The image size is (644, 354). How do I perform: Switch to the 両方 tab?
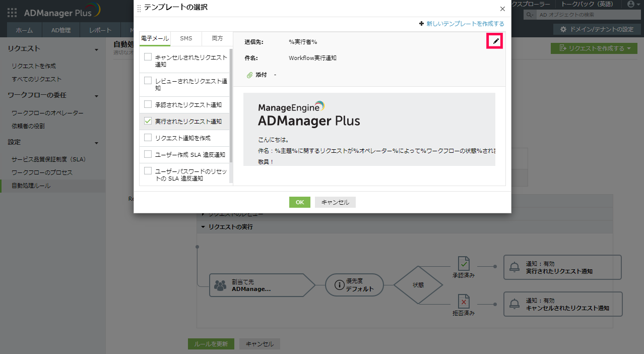(217, 38)
